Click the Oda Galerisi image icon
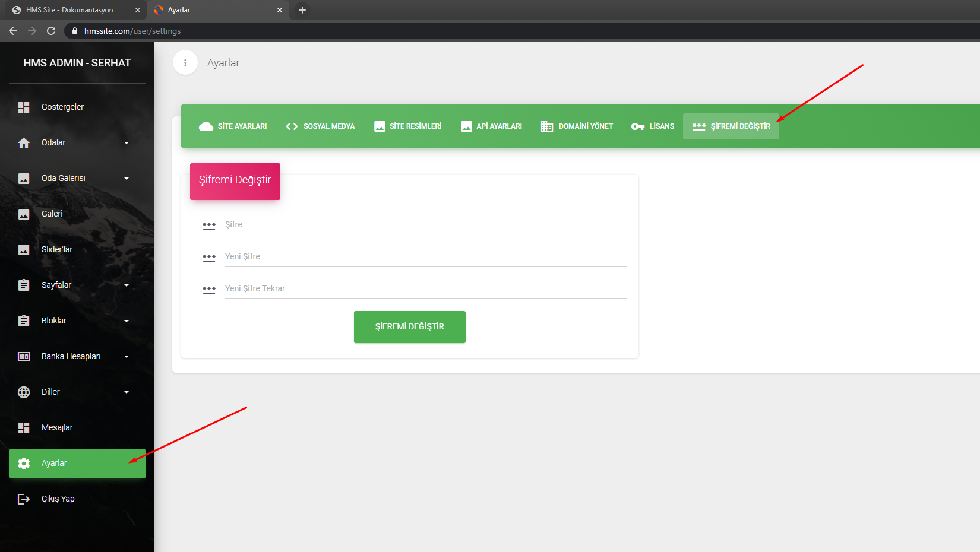This screenshot has height=552, width=980. [x=24, y=179]
